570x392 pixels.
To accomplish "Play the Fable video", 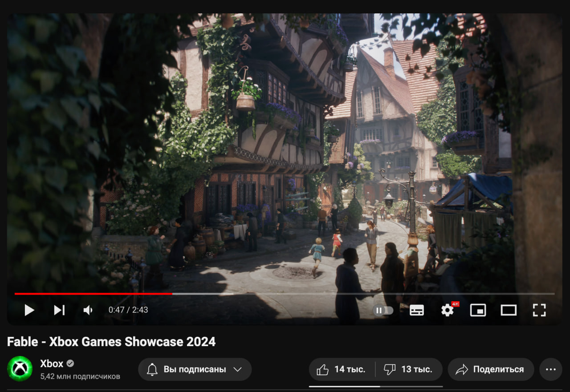I will click(x=29, y=310).
